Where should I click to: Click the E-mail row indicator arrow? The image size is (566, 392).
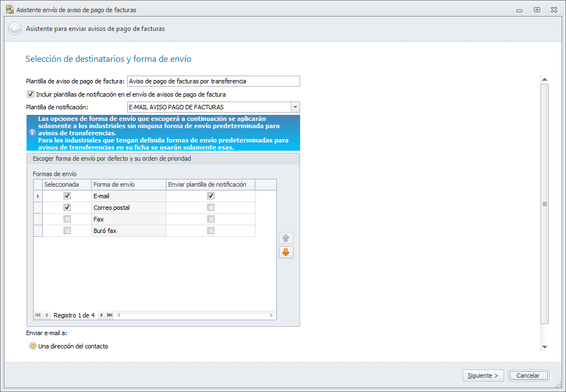click(x=38, y=196)
